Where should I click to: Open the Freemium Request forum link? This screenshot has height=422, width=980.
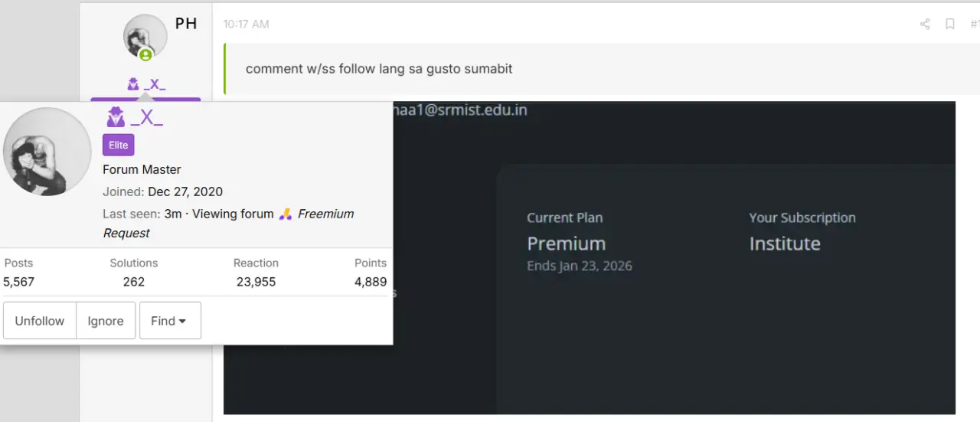pos(228,224)
